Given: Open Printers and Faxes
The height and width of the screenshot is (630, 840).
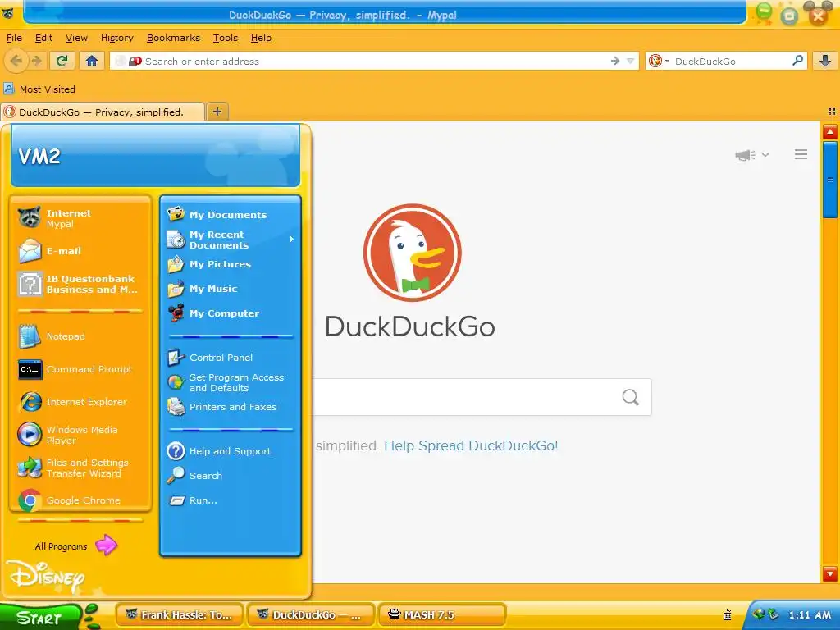Looking at the screenshot, I should click(231, 407).
